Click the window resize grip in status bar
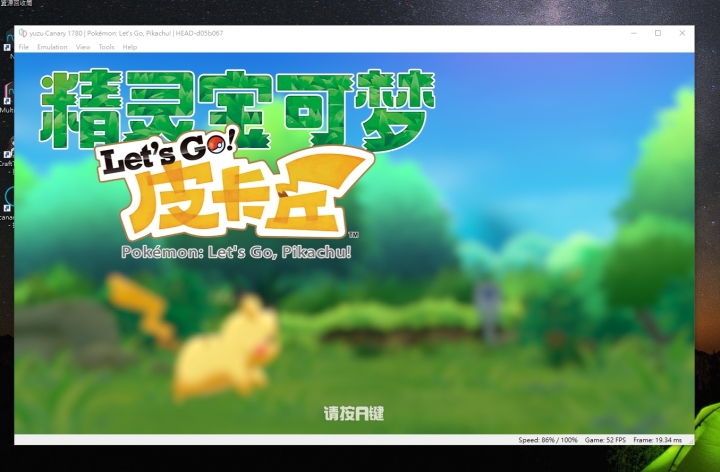The image size is (720, 472). click(690, 441)
